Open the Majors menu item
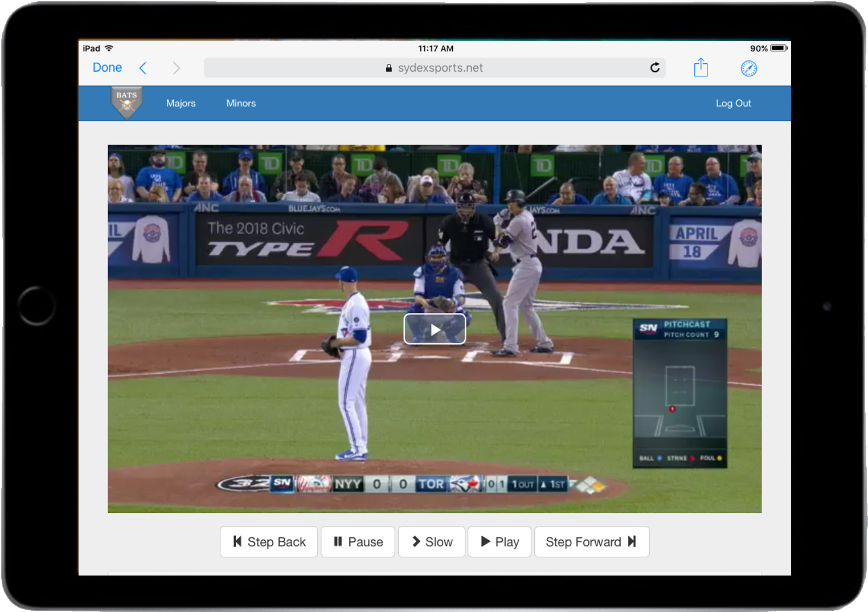 [181, 103]
